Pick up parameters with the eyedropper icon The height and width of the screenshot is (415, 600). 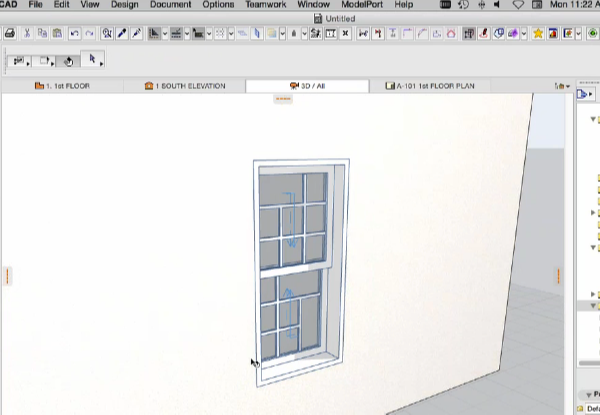click(x=122, y=34)
